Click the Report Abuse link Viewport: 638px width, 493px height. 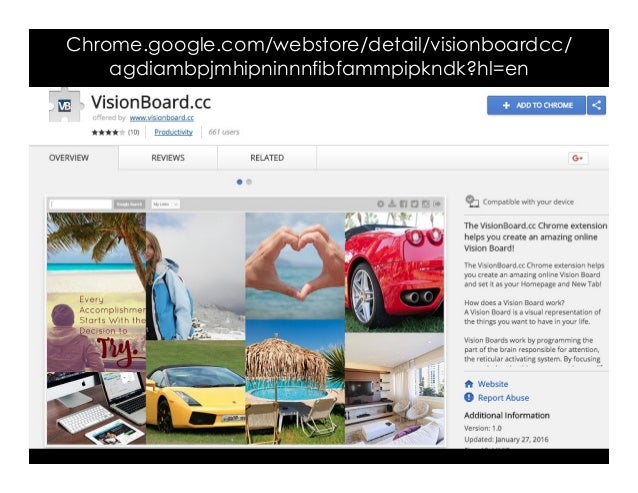coord(503,398)
